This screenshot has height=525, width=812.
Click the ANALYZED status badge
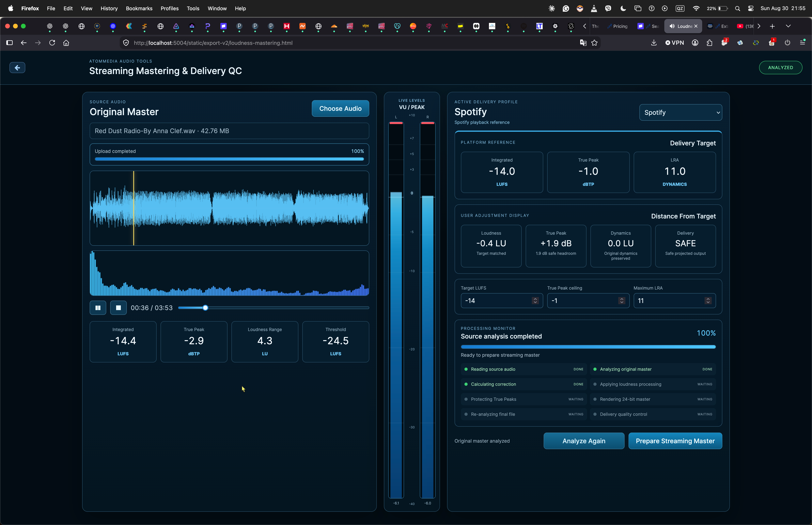point(780,68)
